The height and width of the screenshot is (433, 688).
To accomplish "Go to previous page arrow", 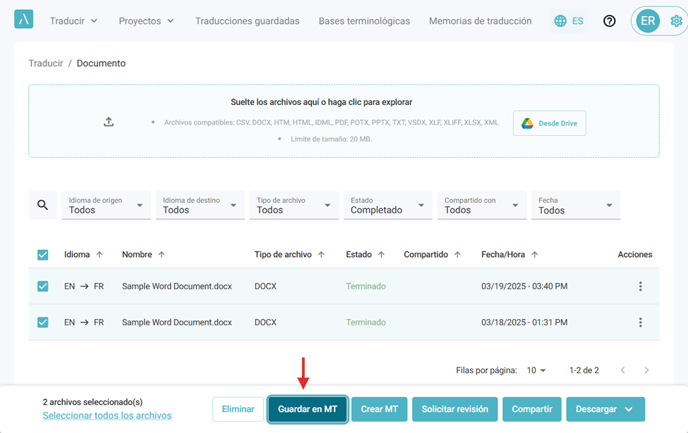I will click(x=623, y=370).
